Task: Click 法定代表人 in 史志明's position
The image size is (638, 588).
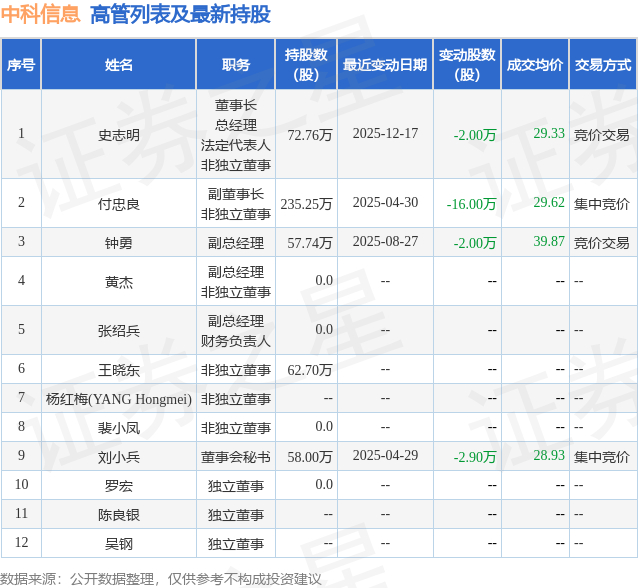Action: click(236, 145)
